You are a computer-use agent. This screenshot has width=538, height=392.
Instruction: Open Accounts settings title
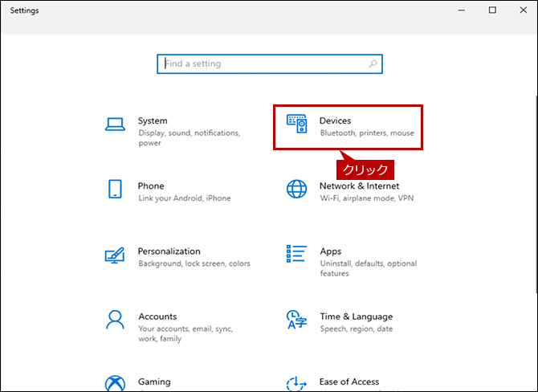(x=158, y=316)
